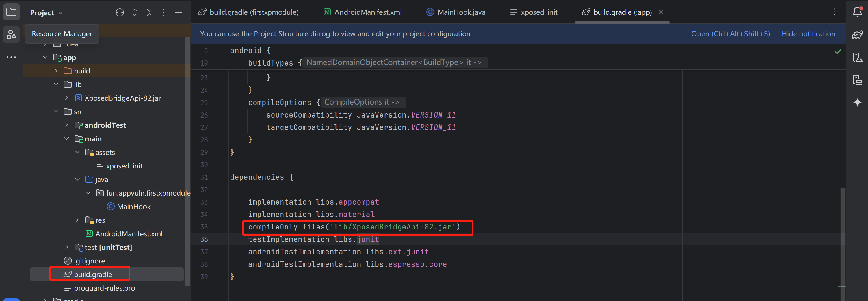The image size is (868, 301).
Task: Click Open (Ctrl+Alt+Shift+S) link
Action: point(730,34)
